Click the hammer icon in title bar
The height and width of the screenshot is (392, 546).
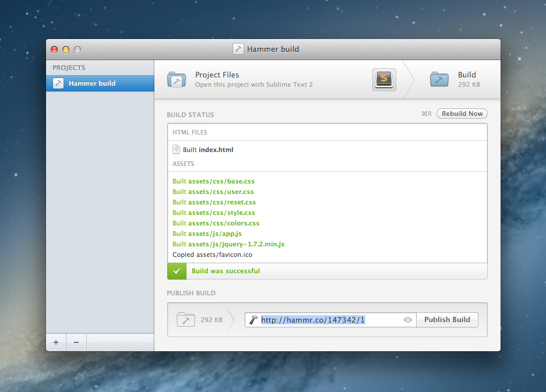[x=238, y=49]
